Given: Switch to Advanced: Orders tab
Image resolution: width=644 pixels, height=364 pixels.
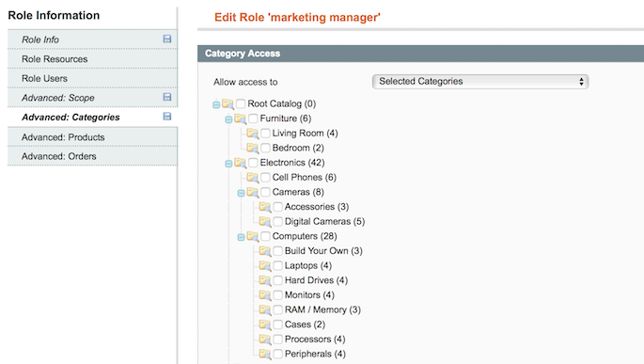Looking at the screenshot, I should [x=92, y=156].
